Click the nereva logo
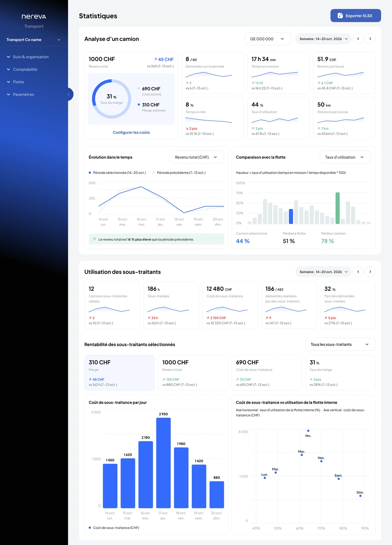This screenshot has height=545, width=392. pyautogui.click(x=34, y=16)
